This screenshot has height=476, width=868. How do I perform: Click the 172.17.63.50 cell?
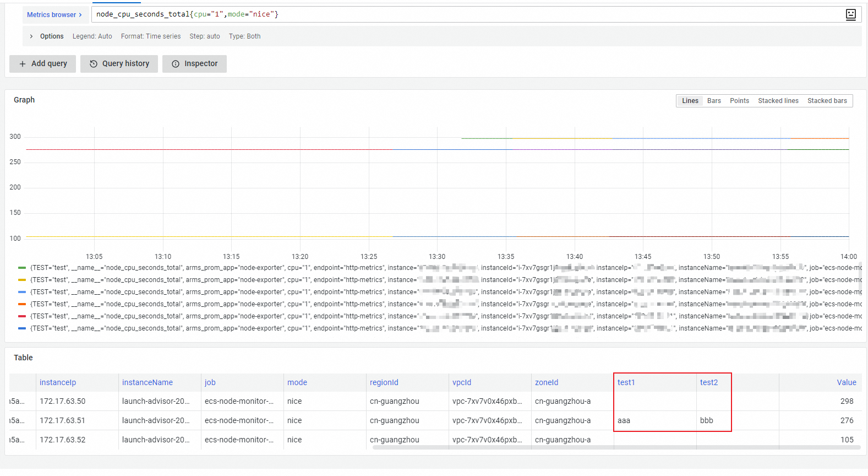(x=77, y=401)
